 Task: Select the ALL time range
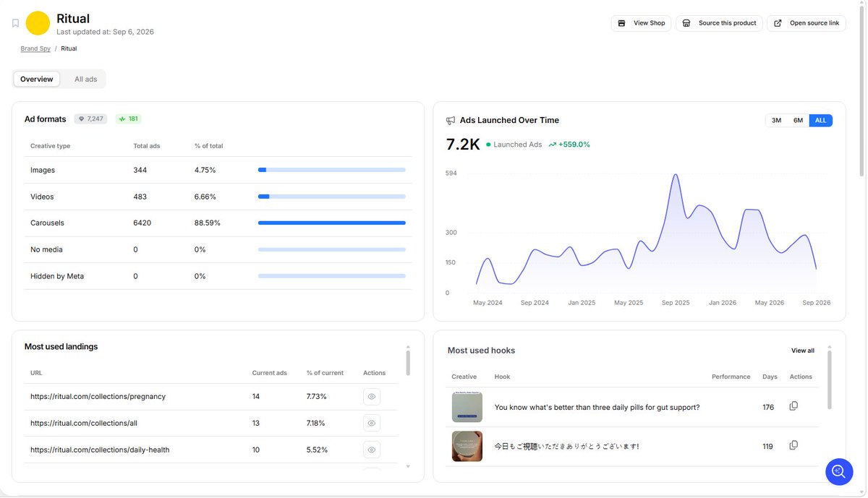tap(821, 121)
